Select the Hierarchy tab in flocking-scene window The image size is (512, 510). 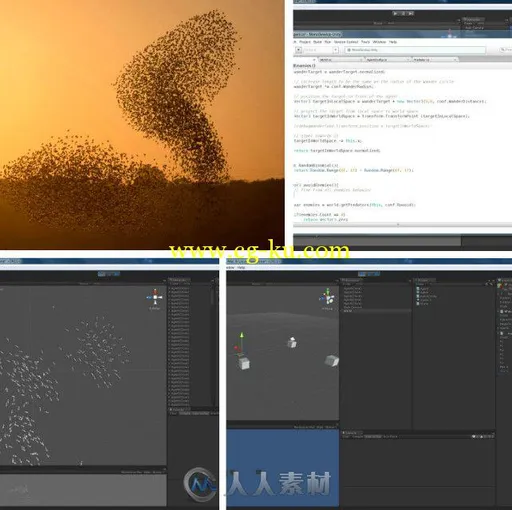tap(179, 279)
